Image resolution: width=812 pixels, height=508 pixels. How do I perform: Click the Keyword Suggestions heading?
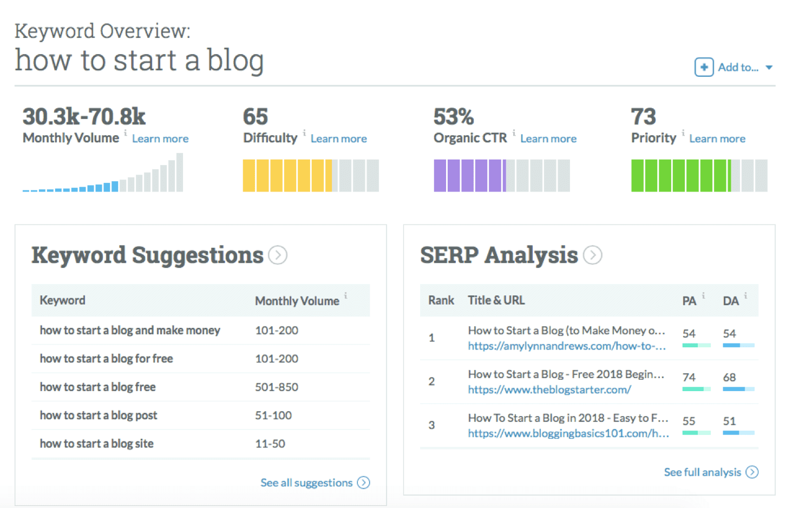(147, 255)
